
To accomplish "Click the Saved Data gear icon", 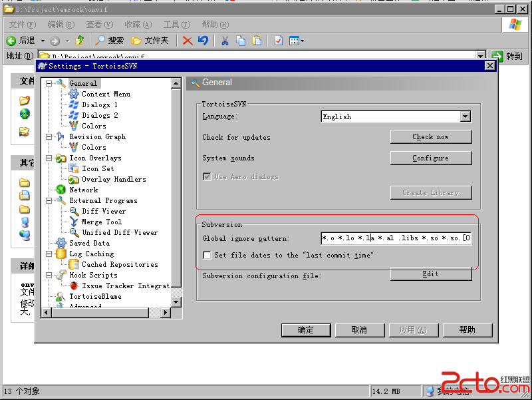I will pyautogui.click(x=61, y=243).
